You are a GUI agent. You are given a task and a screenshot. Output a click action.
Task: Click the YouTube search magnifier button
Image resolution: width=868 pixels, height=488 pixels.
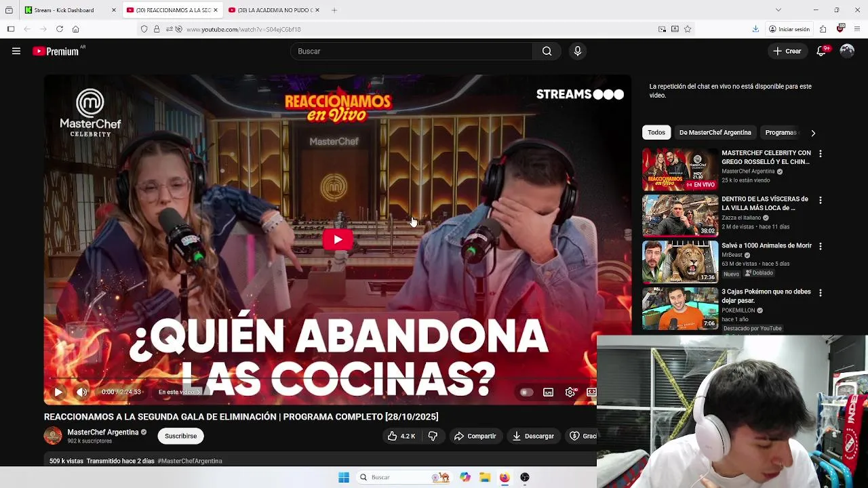(x=547, y=52)
